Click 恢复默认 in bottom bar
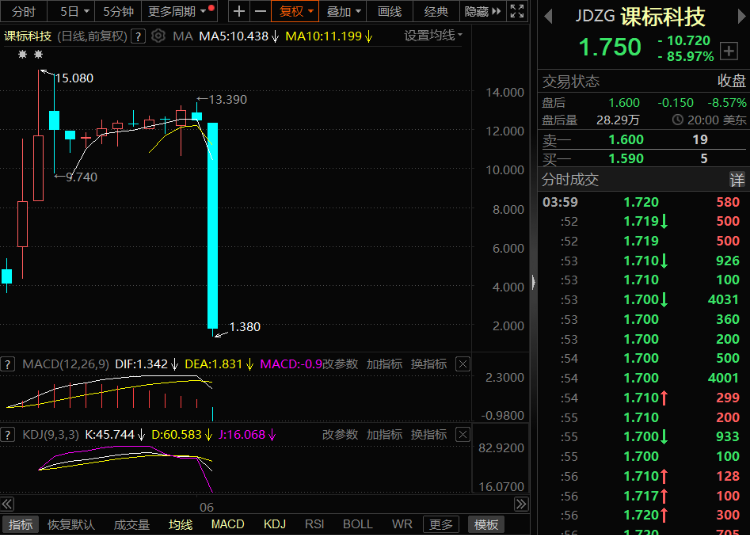This screenshot has width=750, height=535. (71, 524)
